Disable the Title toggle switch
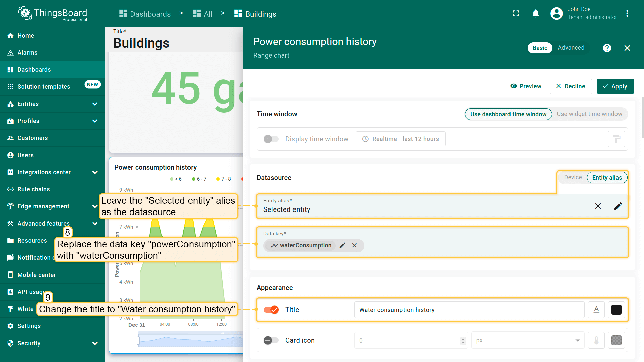The height and width of the screenshot is (362, 644). 271,310
